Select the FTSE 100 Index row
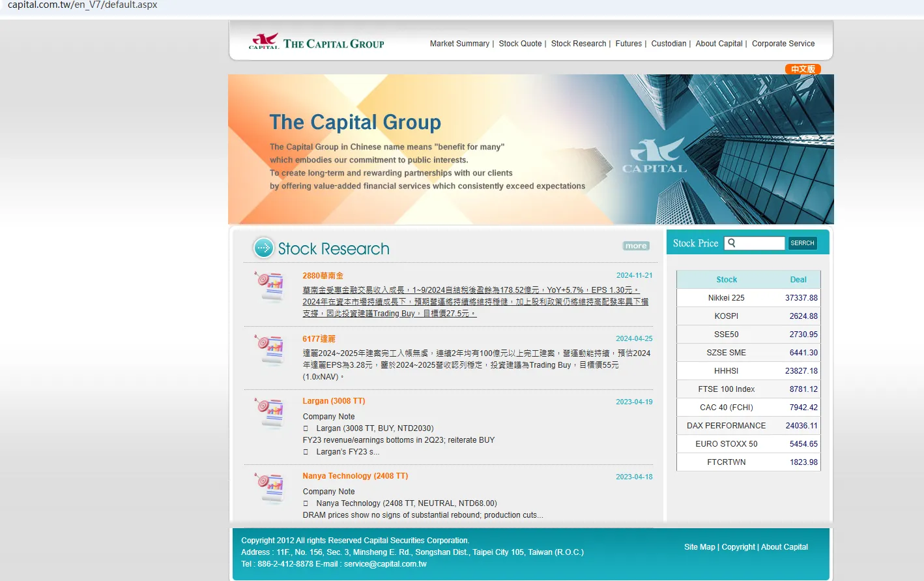This screenshot has width=924, height=581. click(x=749, y=389)
